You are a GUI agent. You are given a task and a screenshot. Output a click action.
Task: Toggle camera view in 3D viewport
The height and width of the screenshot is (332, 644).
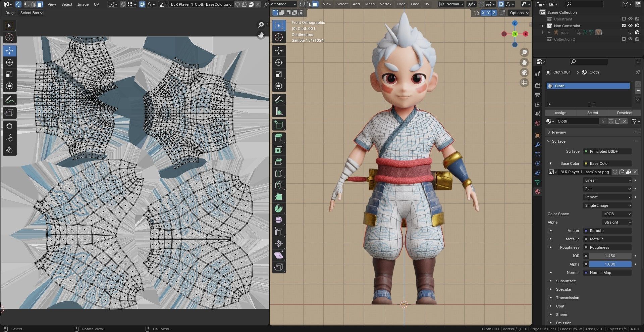point(524,73)
